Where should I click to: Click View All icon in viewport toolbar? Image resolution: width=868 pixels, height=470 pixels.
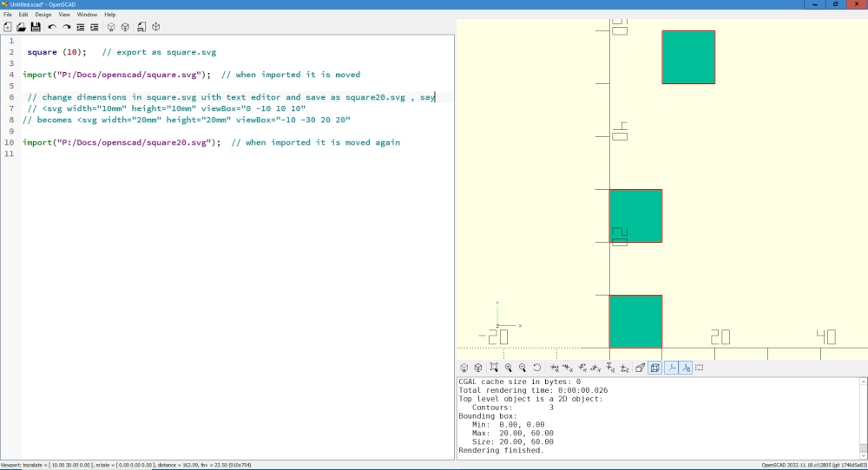pos(494,368)
